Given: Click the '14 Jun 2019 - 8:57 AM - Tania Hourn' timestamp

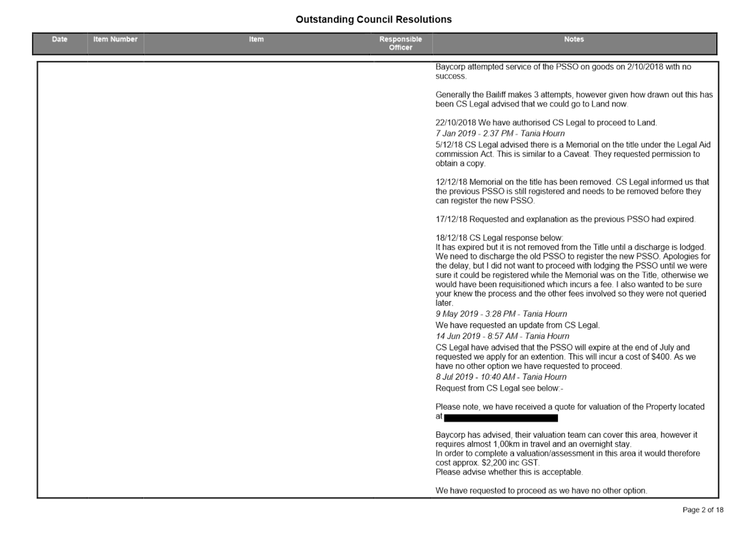Looking at the screenshot, I should (502, 336).
